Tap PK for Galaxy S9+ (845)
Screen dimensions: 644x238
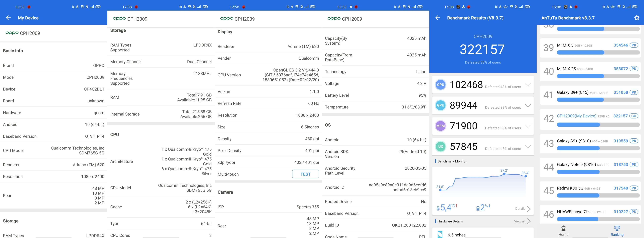634,92
